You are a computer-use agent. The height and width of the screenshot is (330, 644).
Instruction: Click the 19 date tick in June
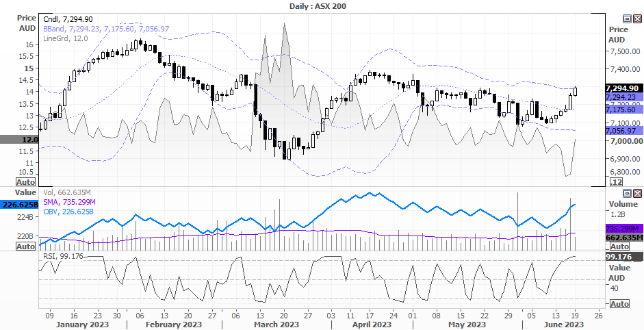[x=576, y=316]
